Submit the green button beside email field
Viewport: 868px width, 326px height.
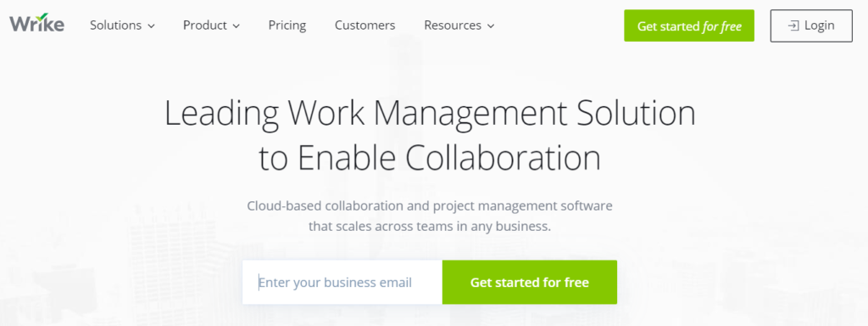coord(529,282)
